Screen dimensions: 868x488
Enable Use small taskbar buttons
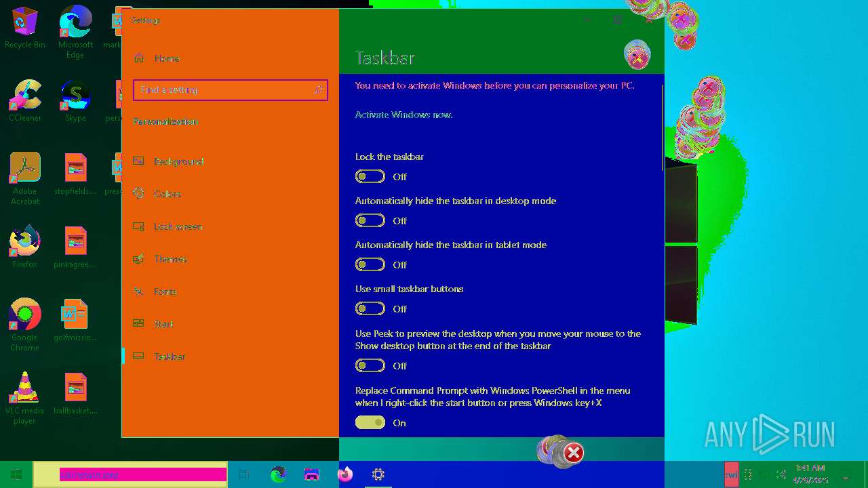(370, 308)
